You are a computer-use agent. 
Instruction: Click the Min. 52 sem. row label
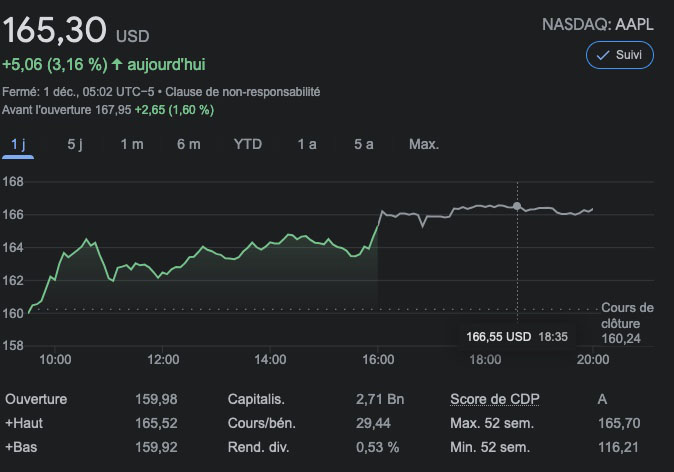[x=490, y=447]
